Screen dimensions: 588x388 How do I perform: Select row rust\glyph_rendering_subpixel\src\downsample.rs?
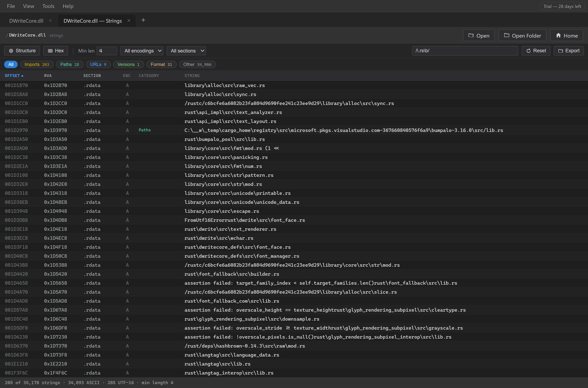(294, 319)
